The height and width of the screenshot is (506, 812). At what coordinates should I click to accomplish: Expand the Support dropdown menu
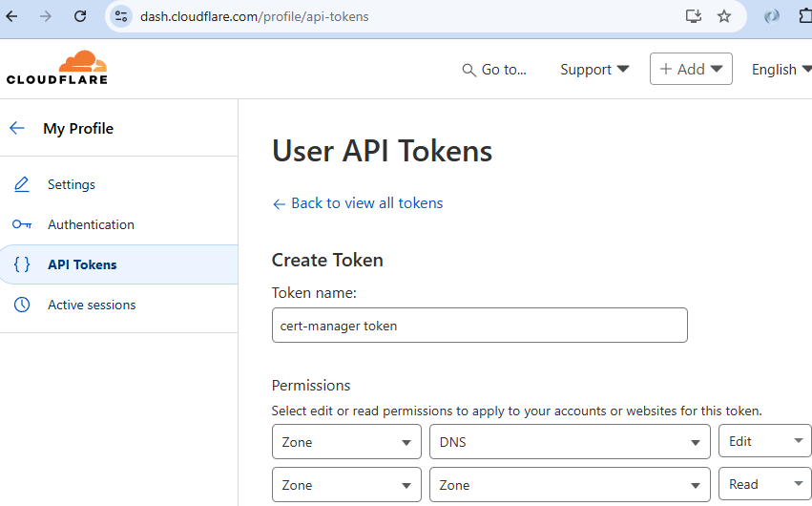594,70
